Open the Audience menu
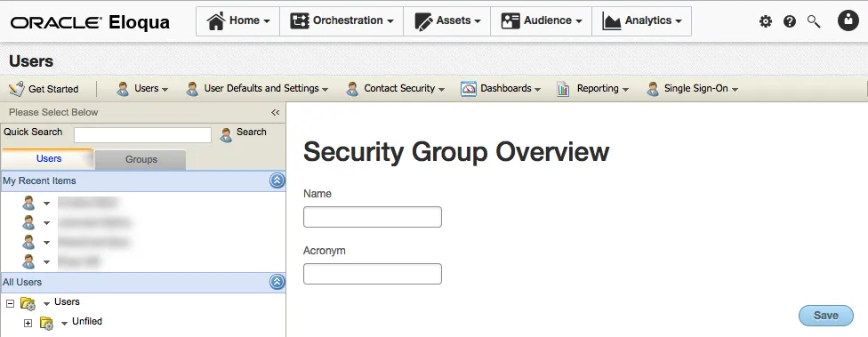This screenshot has height=337, width=868. pyautogui.click(x=541, y=21)
